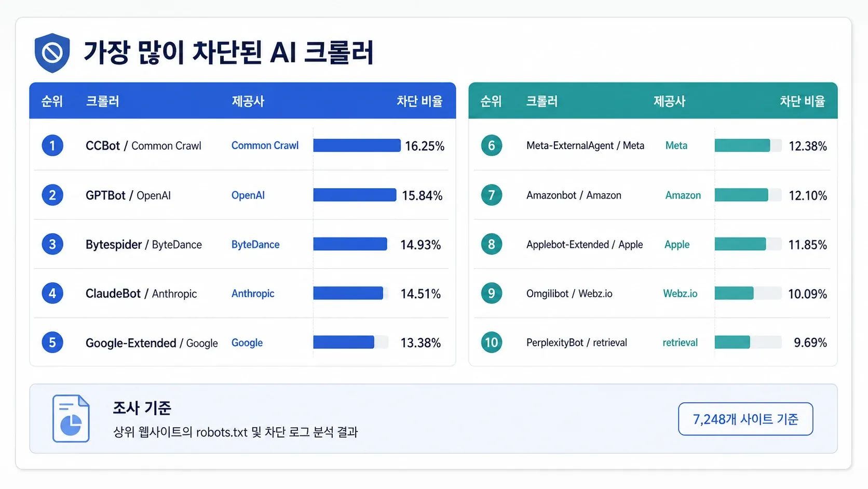
Task: Click the "GPTBot / OpenAI" crawler name
Action: (x=128, y=195)
